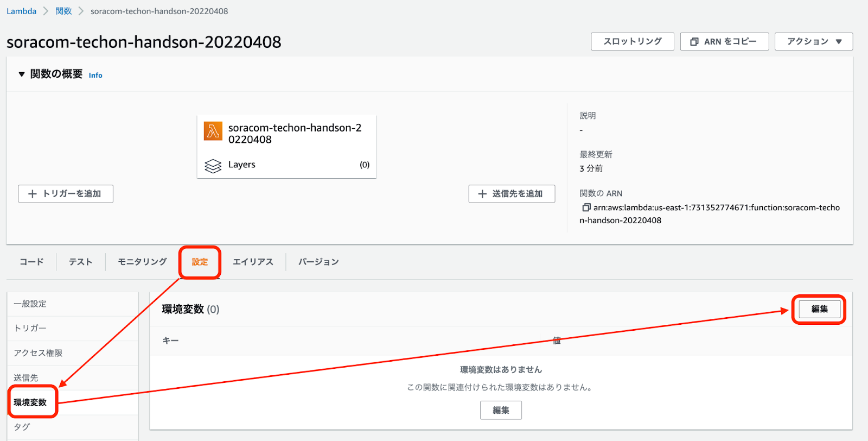Click the function ARN text

coord(710,214)
